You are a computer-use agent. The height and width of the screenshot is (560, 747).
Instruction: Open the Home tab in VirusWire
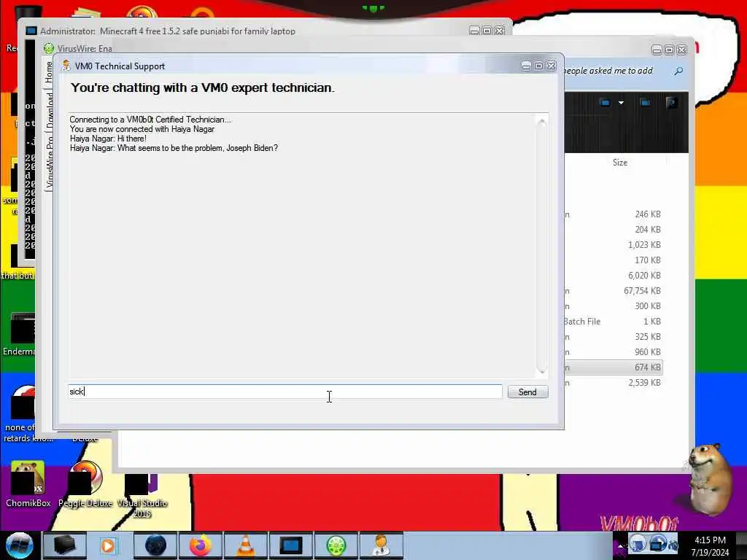pos(49,72)
